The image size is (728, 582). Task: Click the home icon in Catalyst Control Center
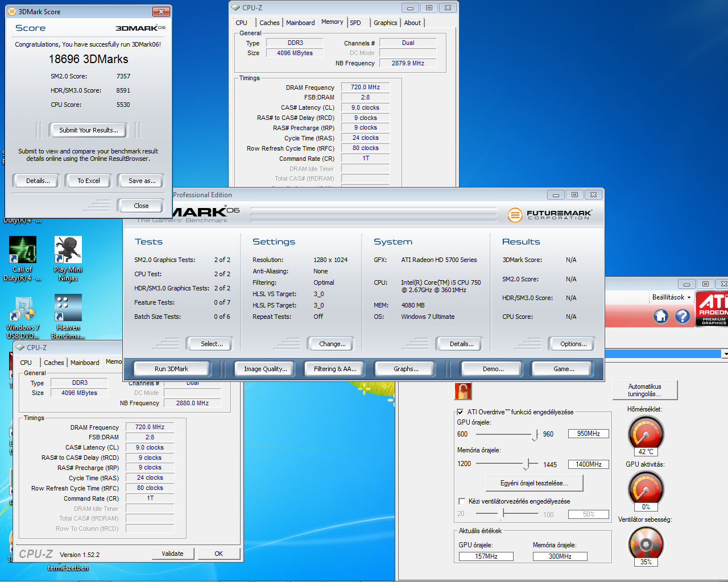[x=661, y=316]
